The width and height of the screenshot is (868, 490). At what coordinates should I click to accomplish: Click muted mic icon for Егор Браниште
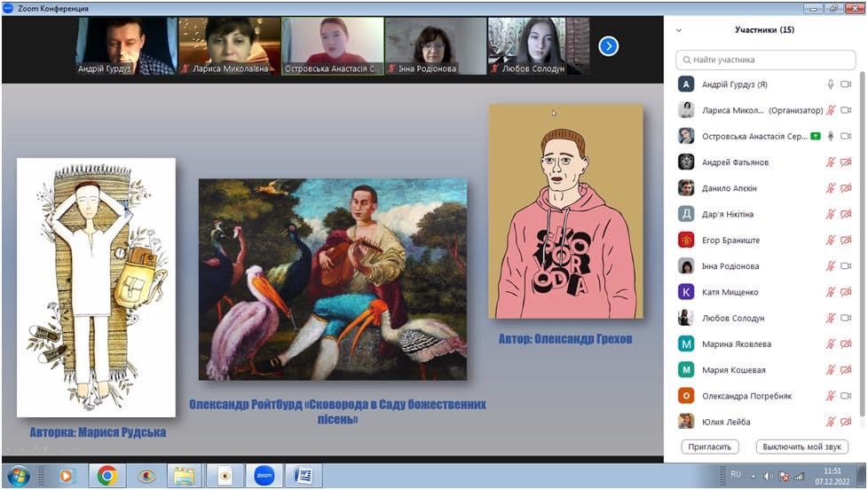[x=831, y=241]
